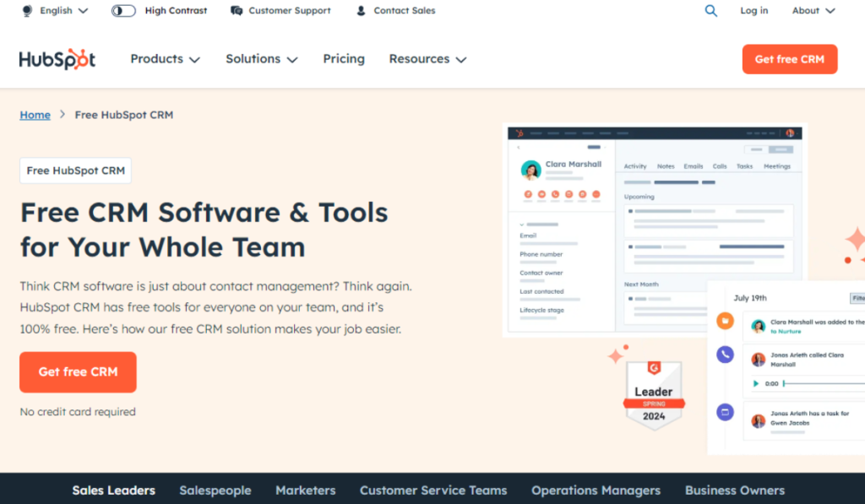Select the Sales Leaders tab
865x504 pixels.
(x=114, y=490)
